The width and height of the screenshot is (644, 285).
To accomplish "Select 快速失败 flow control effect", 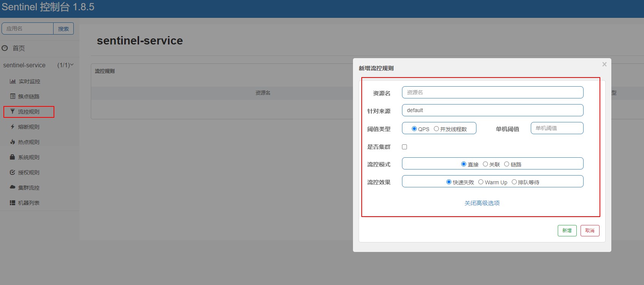I will (449, 182).
